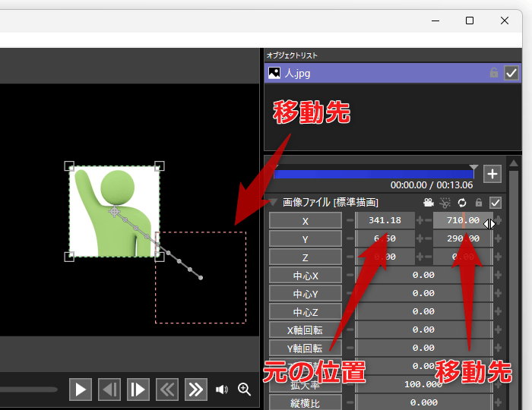The image size is (532, 410).
Task: Click the 中心Z value 0.00
Action: [424, 312]
